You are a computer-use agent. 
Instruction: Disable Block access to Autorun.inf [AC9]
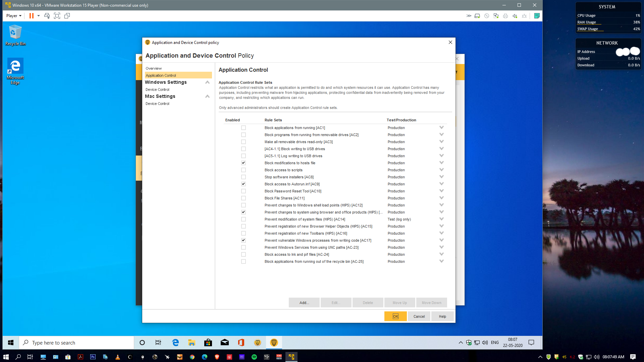click(x=244, y=184)
